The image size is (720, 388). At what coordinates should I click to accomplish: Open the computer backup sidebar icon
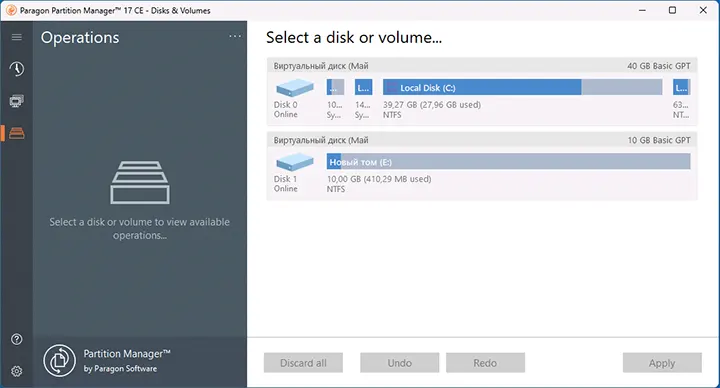pos(17,101)
